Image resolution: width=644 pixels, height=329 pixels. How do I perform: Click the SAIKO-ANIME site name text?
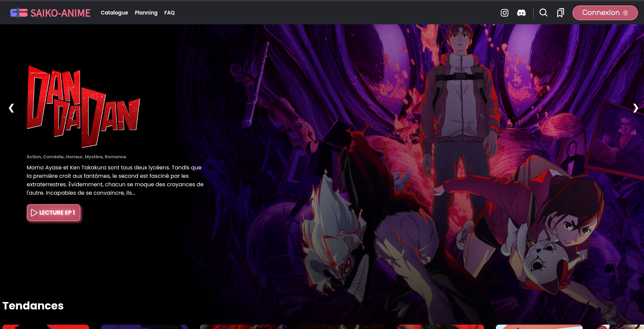pos(60,13)
